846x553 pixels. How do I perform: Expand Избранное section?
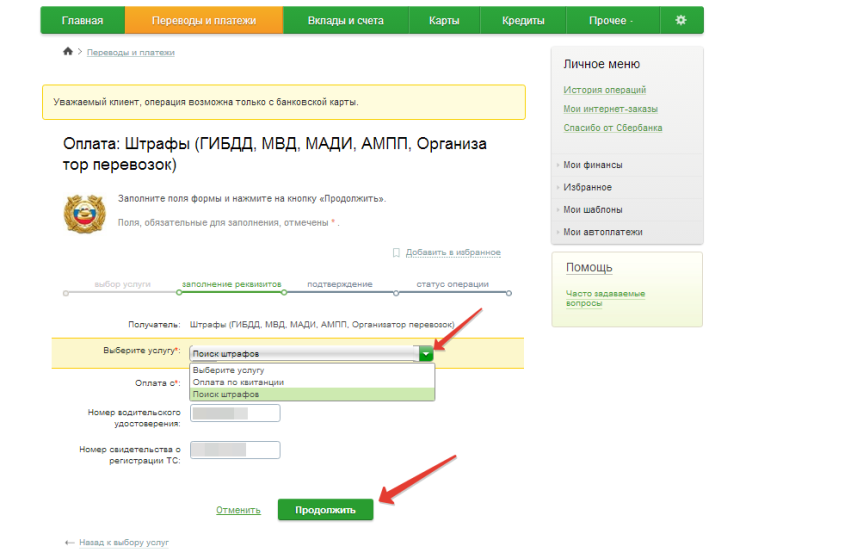point(587,187)
